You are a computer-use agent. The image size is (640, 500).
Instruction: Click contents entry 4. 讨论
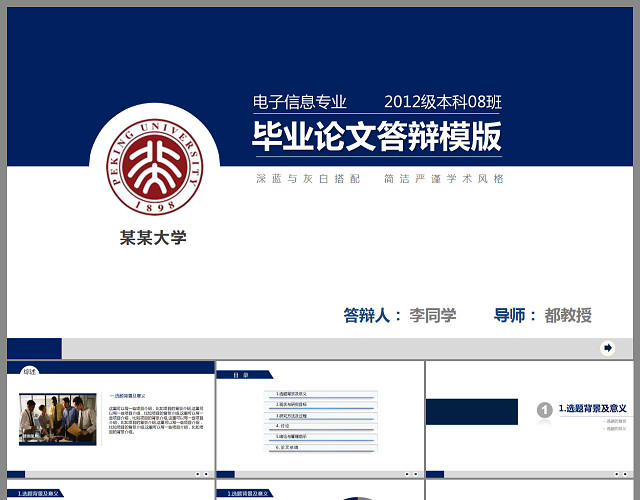(320, 426)
